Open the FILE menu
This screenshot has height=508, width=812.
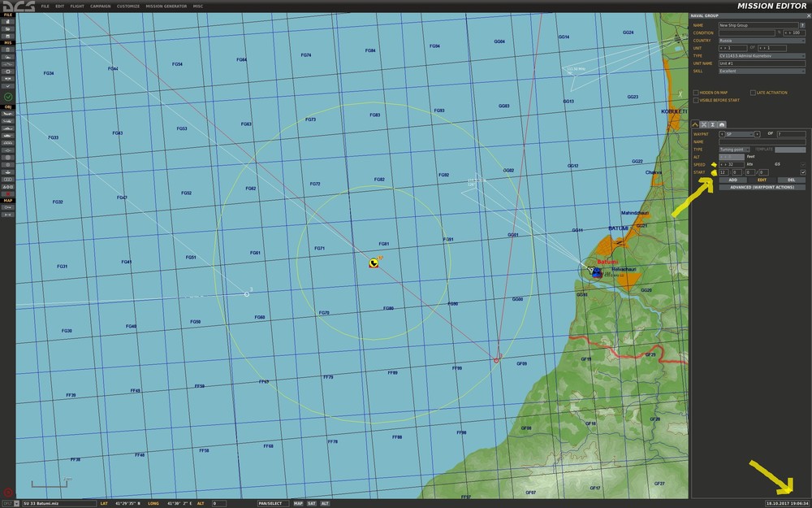(x=45, y=7)
